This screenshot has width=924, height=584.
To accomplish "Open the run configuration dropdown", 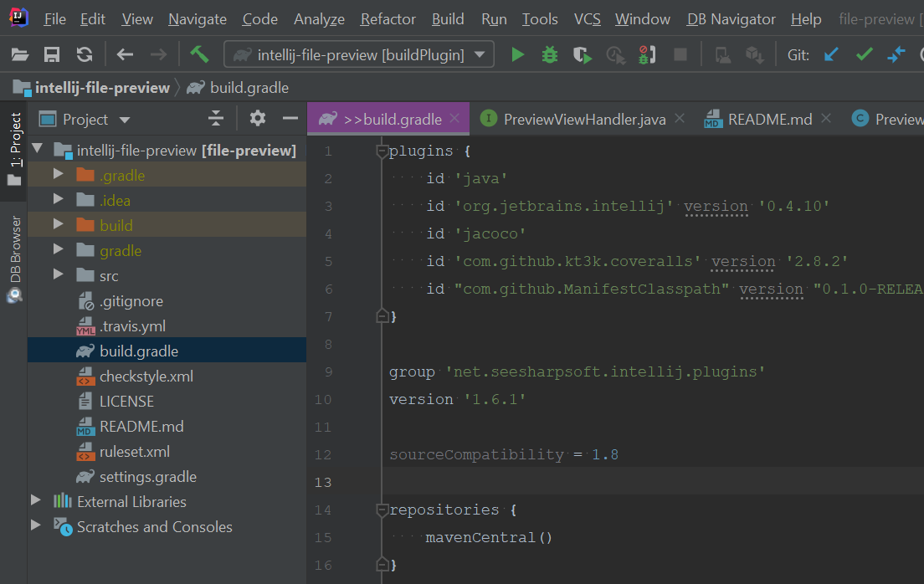I will [480, 55].
